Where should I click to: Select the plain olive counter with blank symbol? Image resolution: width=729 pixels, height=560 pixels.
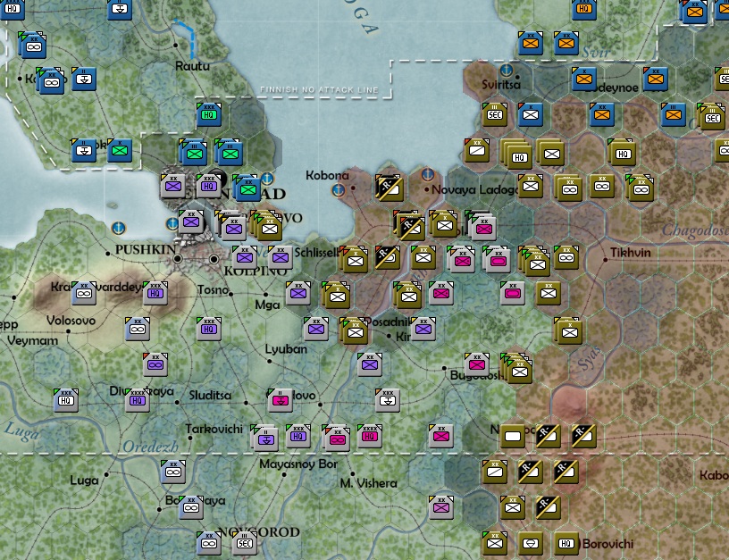point(512,436)
